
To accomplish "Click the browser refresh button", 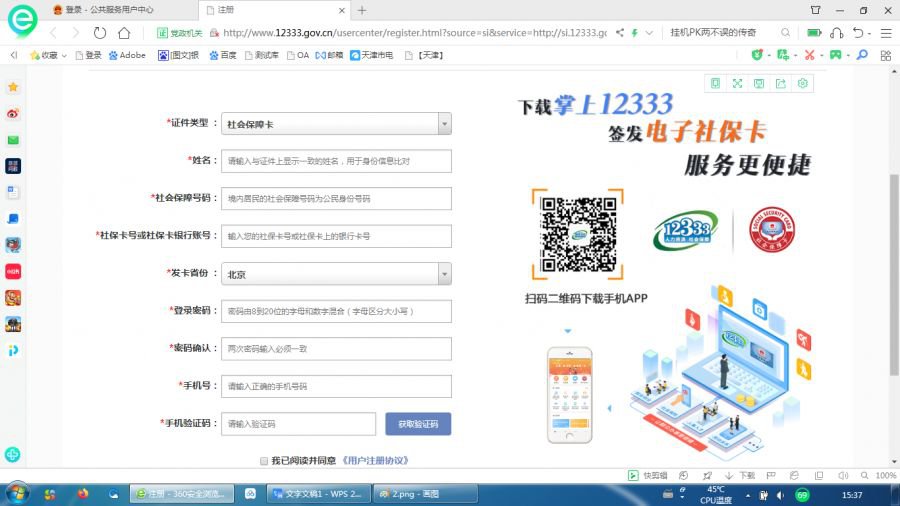I will 100,33.
